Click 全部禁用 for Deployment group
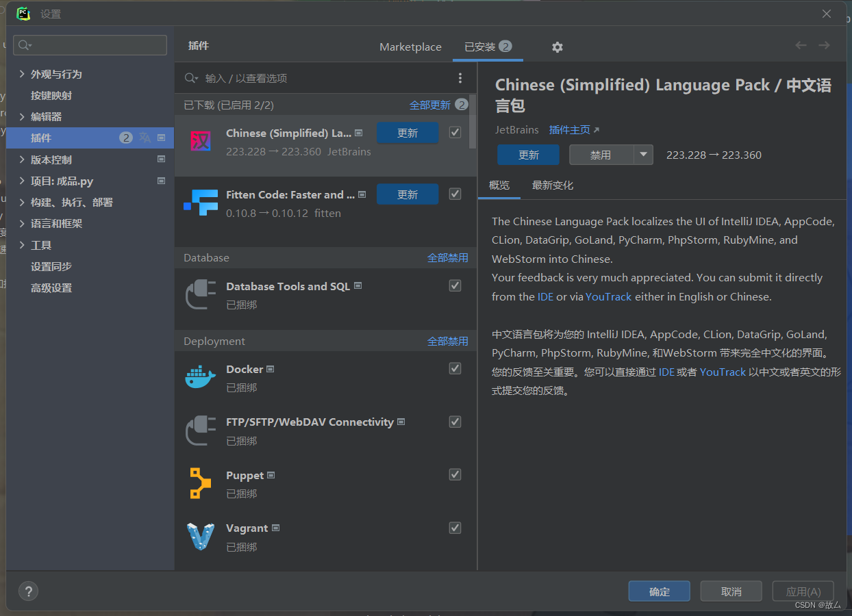The height and width of the screenshot is (616, 852). [448, 341]
